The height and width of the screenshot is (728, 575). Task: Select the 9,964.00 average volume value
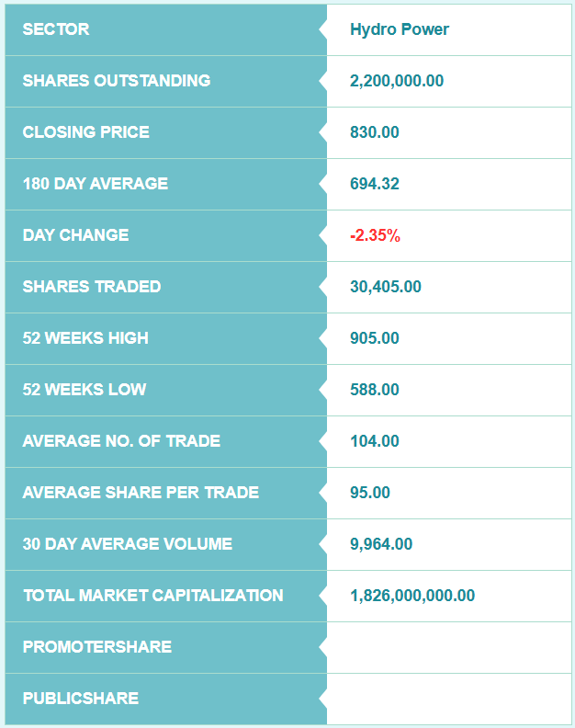tap(381, 544)
